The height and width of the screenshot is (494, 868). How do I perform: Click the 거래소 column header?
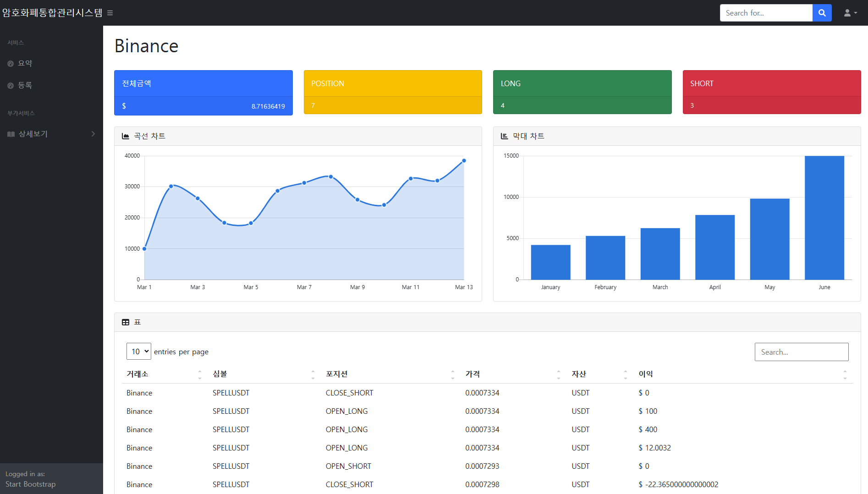tap(165, 374)
